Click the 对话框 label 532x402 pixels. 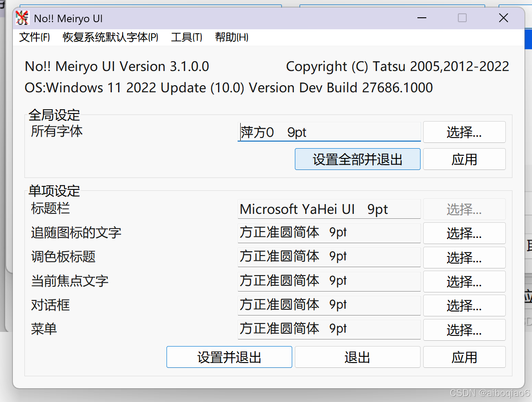[50, 305]
